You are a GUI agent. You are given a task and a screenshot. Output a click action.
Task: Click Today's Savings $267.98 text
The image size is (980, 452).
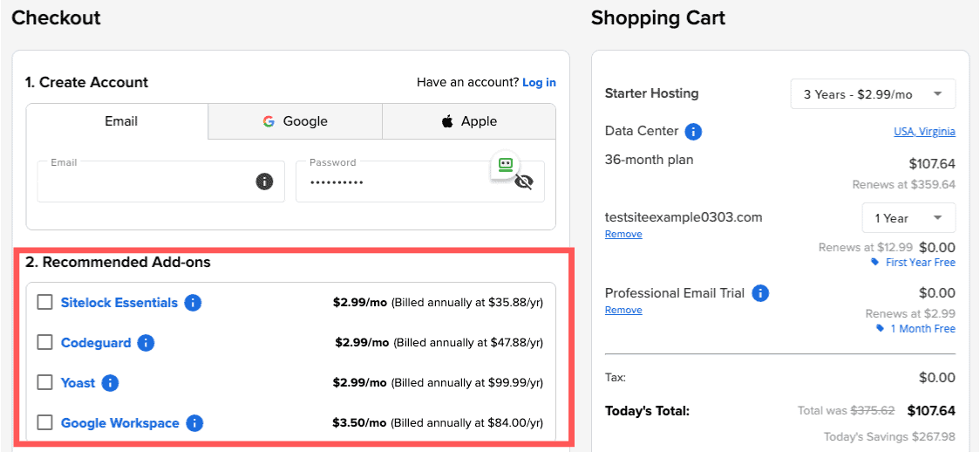pos(889,436)
